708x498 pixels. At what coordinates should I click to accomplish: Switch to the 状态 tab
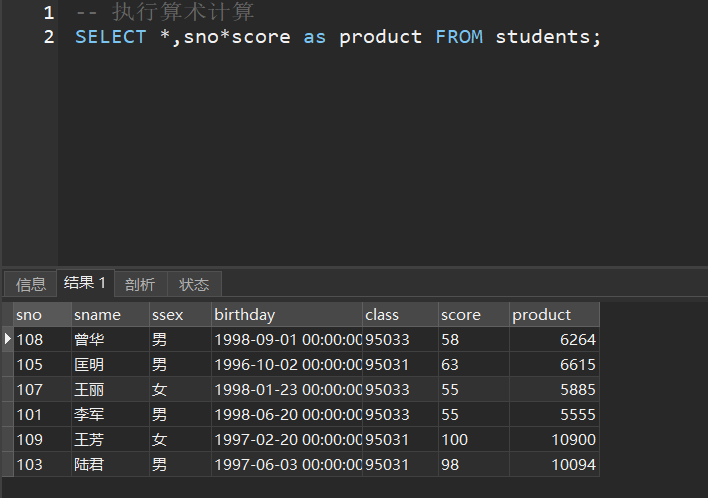point(194,284)
